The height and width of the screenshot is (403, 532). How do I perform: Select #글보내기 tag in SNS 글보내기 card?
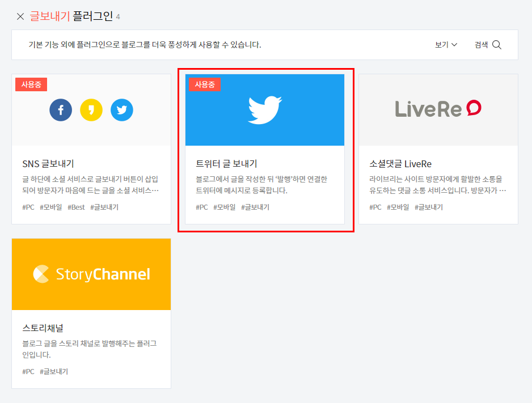click(x=104, y=207)
